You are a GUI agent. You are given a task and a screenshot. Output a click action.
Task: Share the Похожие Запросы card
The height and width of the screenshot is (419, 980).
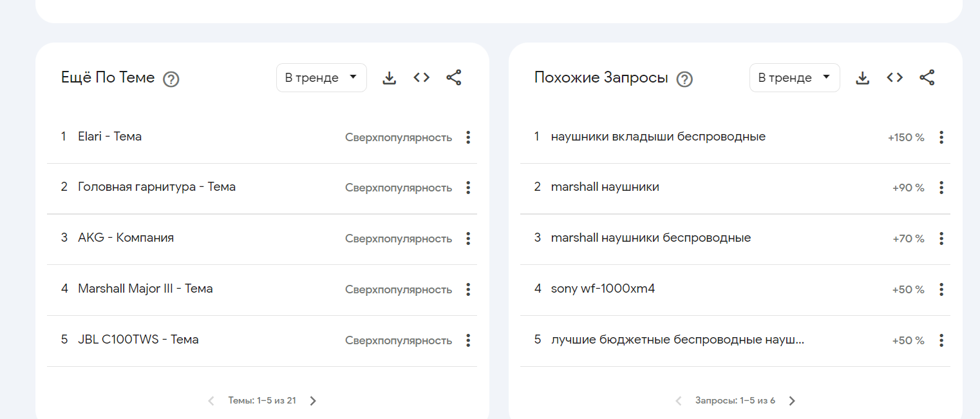(927, 78)
